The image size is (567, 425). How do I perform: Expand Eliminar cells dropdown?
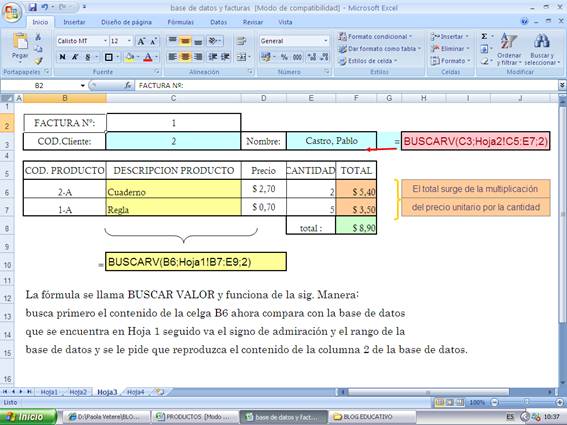[450, 48]
